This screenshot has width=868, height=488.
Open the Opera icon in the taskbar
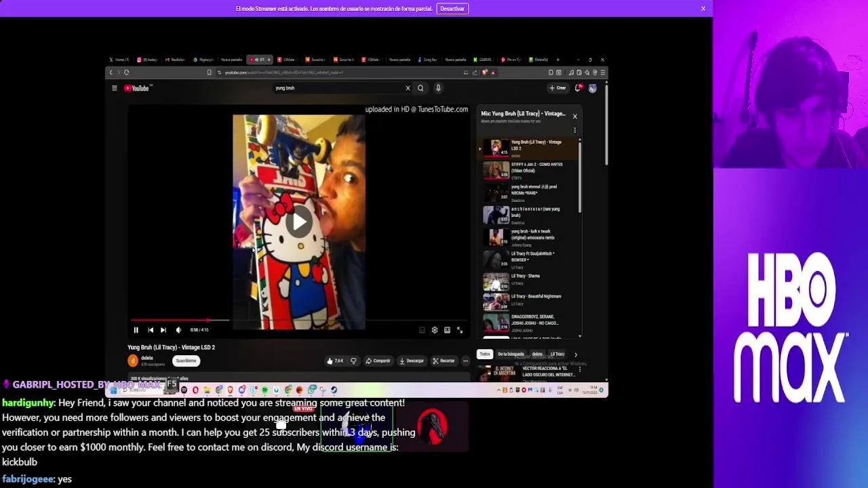(x=195, y=390)
